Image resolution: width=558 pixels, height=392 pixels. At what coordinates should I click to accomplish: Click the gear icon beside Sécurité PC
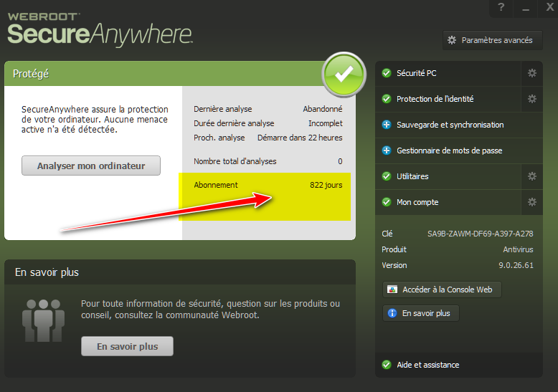(532, 73)
